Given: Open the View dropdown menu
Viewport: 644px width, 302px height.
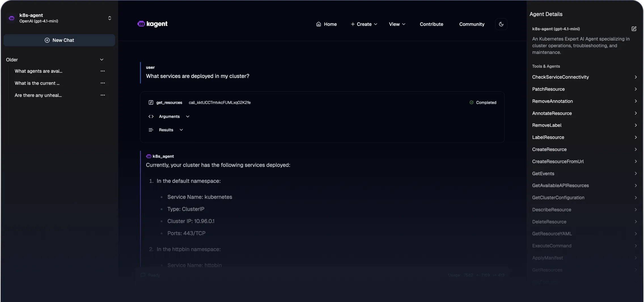Looking at the screenshot, I should (x=397, y=24).
